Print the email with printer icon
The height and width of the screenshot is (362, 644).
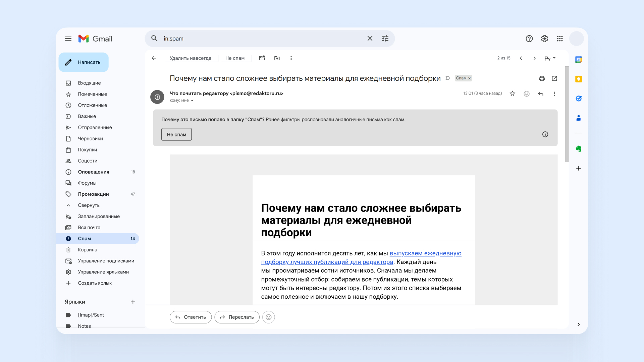(x=542, y=78)
